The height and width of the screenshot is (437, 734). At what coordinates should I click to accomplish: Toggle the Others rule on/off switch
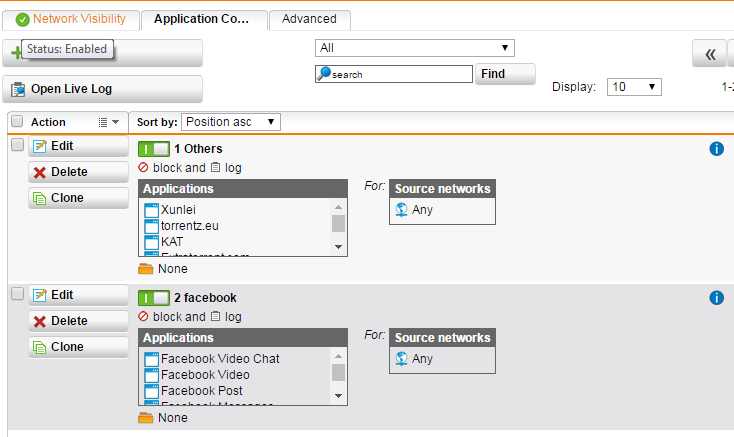[x=154, y=149]
